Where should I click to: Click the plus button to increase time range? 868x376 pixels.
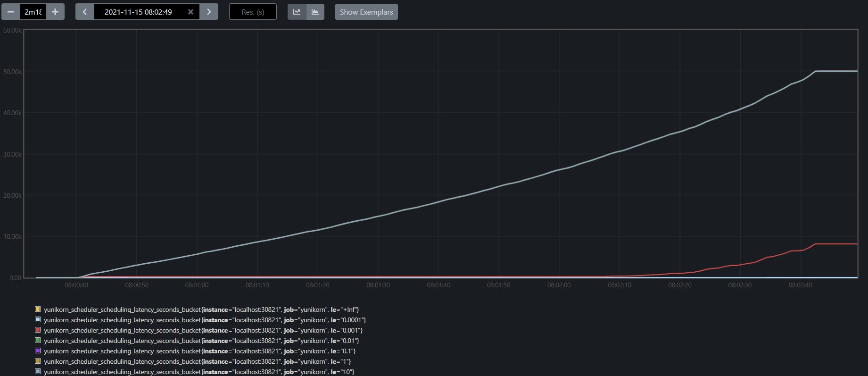55,12
